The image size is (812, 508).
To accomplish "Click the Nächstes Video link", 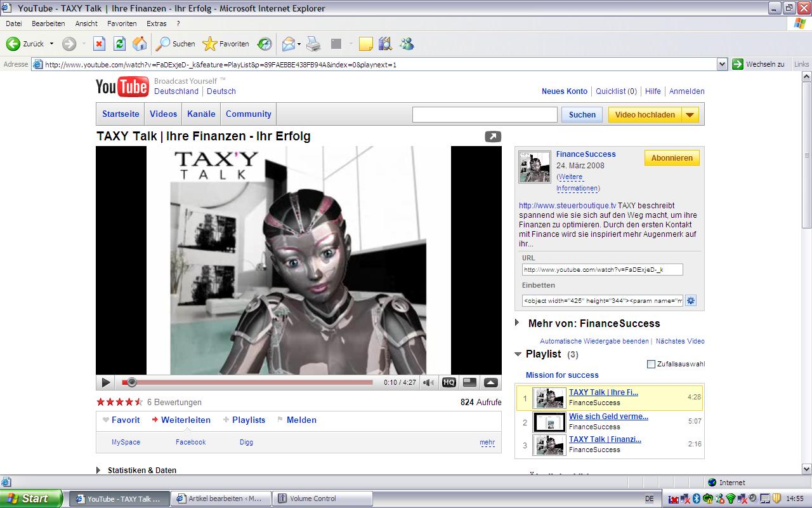I will point(680,341).
